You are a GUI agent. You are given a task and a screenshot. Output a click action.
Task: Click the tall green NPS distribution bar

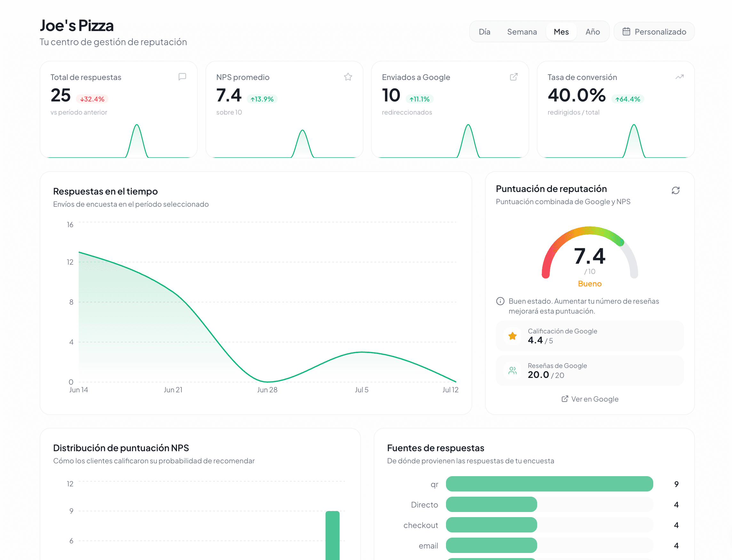[332, 535]
